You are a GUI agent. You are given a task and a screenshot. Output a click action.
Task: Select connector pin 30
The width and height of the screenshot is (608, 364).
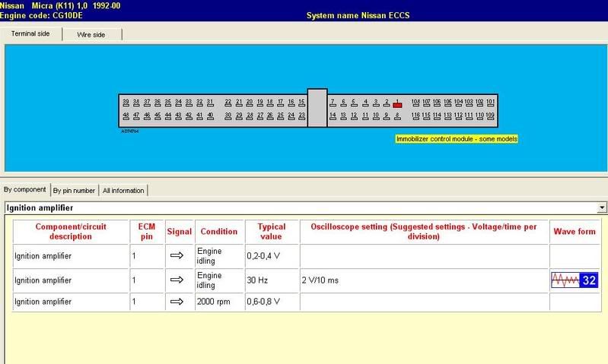click(228, 116)
